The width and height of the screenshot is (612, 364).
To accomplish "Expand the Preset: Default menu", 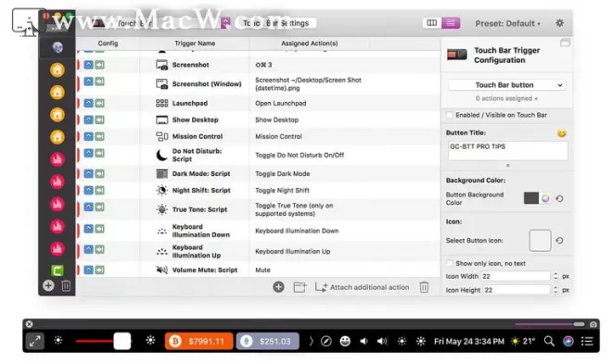I will (507, 23).
